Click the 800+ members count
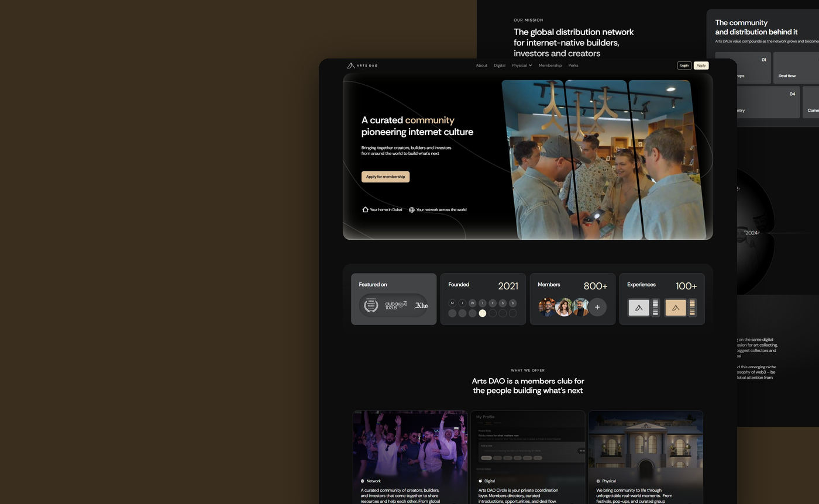 pyautogui.click(x=596, y=286)
